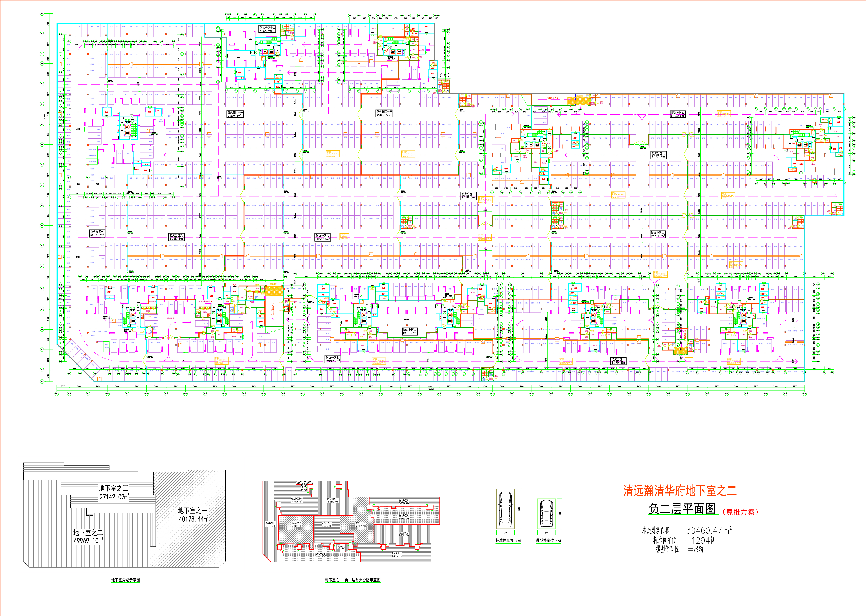866x616 pixels.
Task: Click 防火分区四 in the red fire-zone schematic
Action: 404,502
